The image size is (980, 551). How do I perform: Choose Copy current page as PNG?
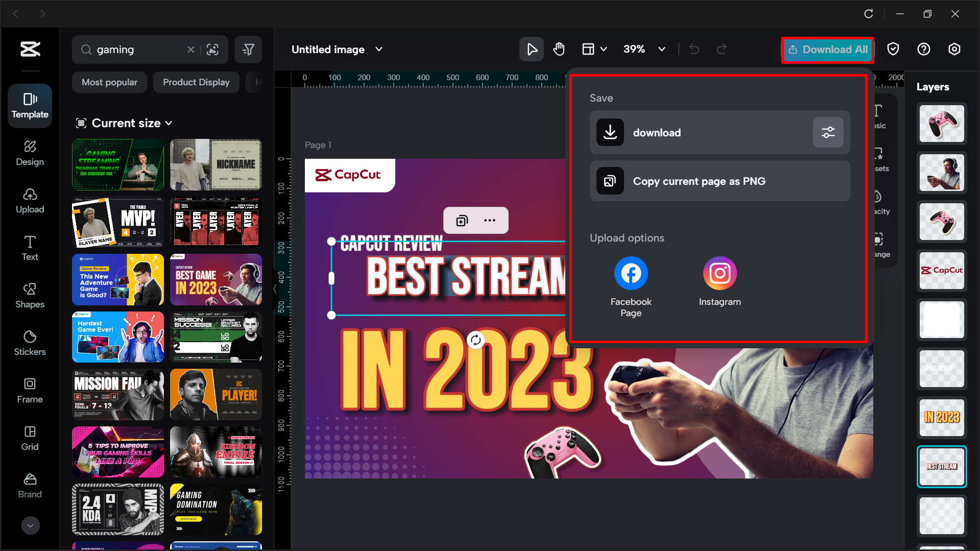(720, 181)
